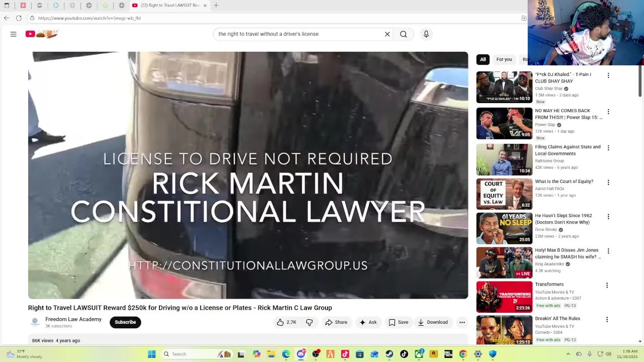Click the video player area
The image size is (644, 362).
click(x=248, y=175)
